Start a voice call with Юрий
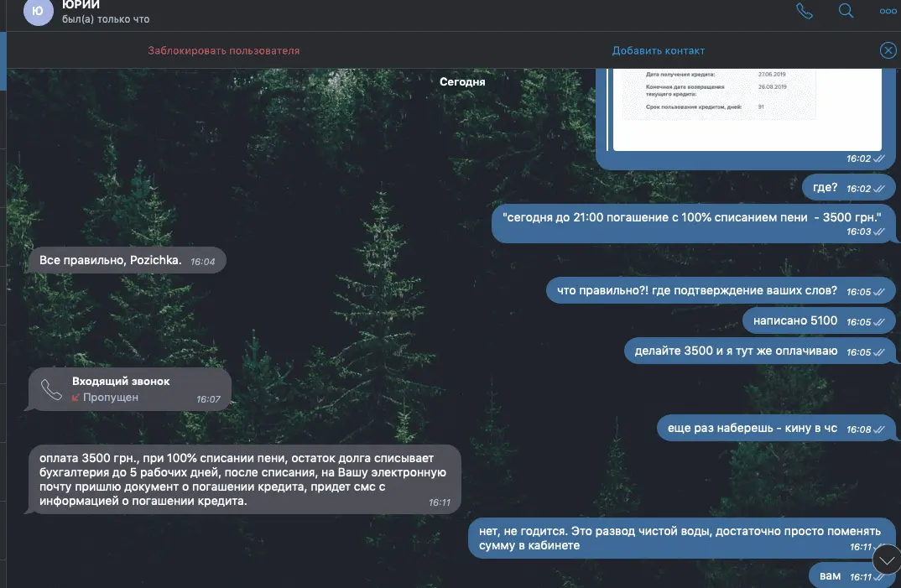 (804, 11)
